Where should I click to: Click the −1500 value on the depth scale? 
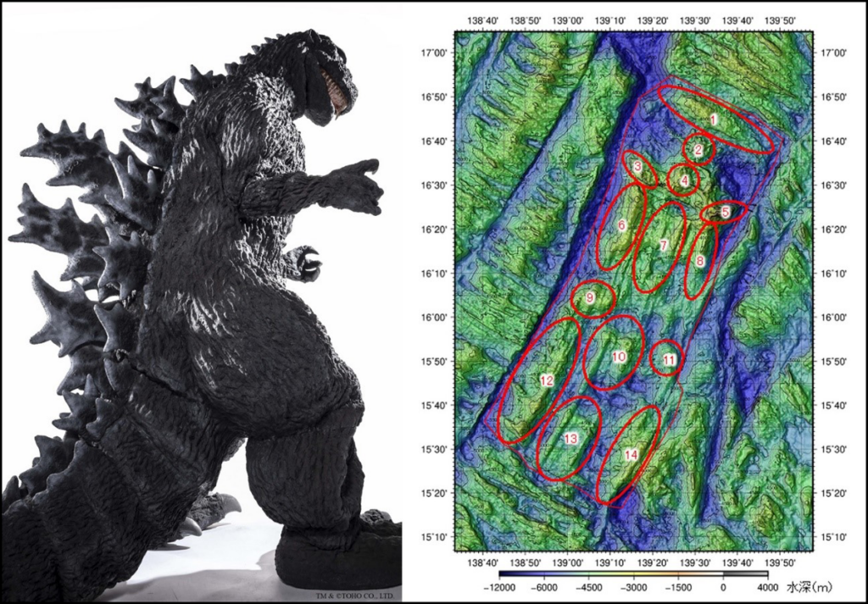click(x=679, y=587)
